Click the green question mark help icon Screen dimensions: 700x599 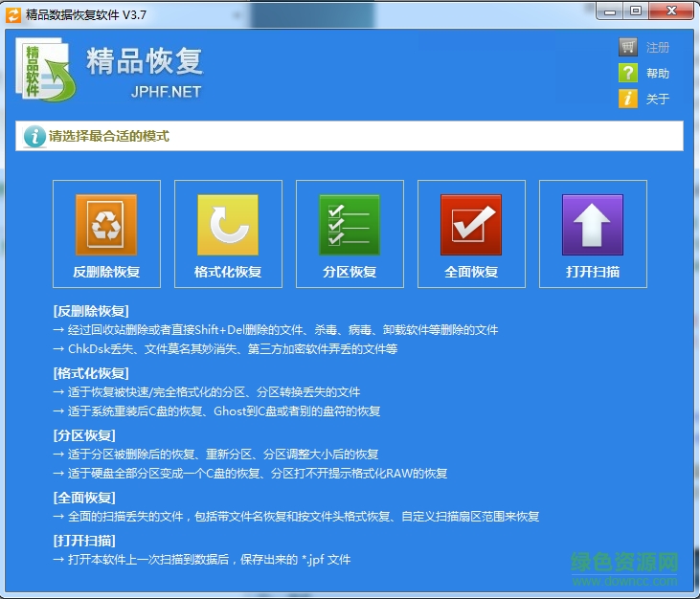(x=628, y=73)
